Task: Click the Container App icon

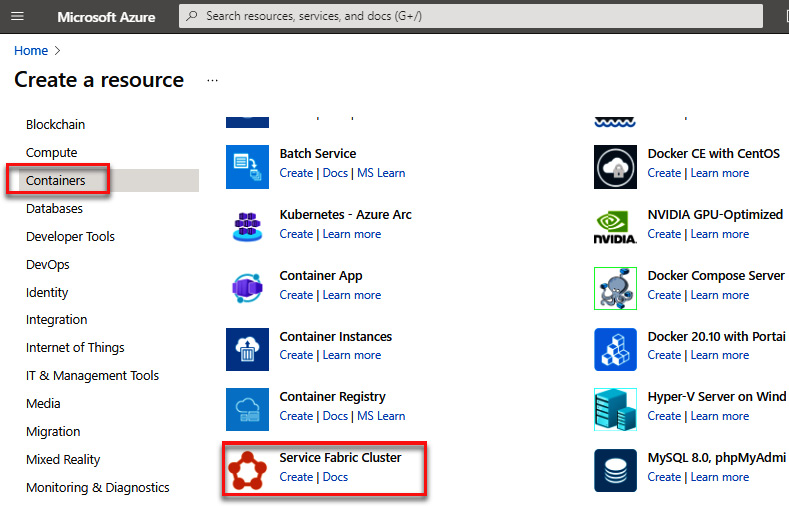Action: pyautogui.click(x=247, y=288)
